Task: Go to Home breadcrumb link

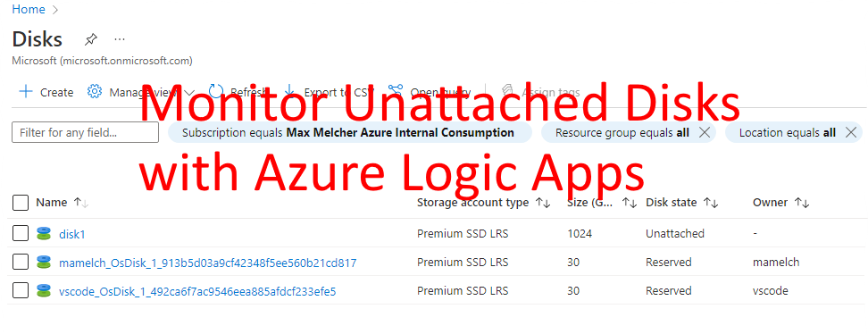Action: 29,10
